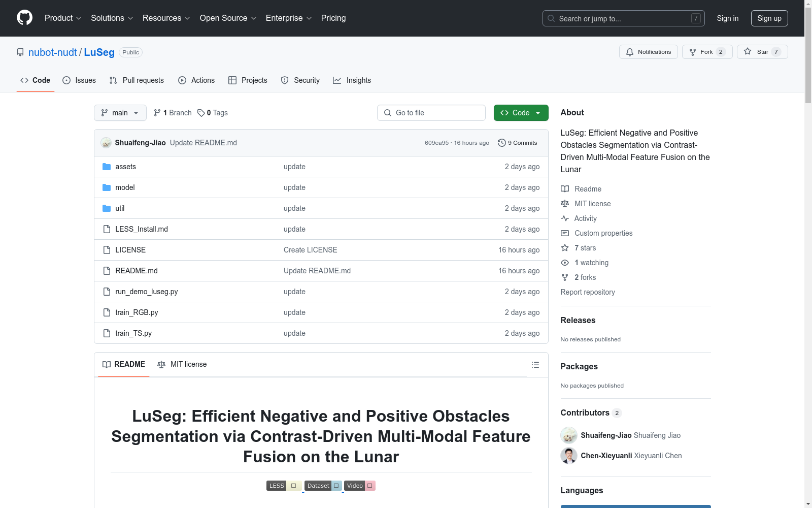Screen dimensions: 812x508
Task: Click the Sign in link
Action: (x=728, y=18)
